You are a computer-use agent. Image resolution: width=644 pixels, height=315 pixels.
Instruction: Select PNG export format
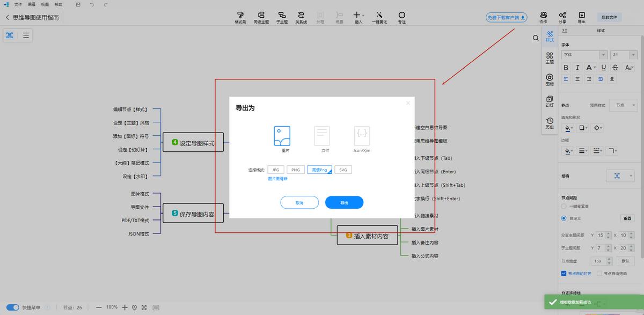(296, 170)
